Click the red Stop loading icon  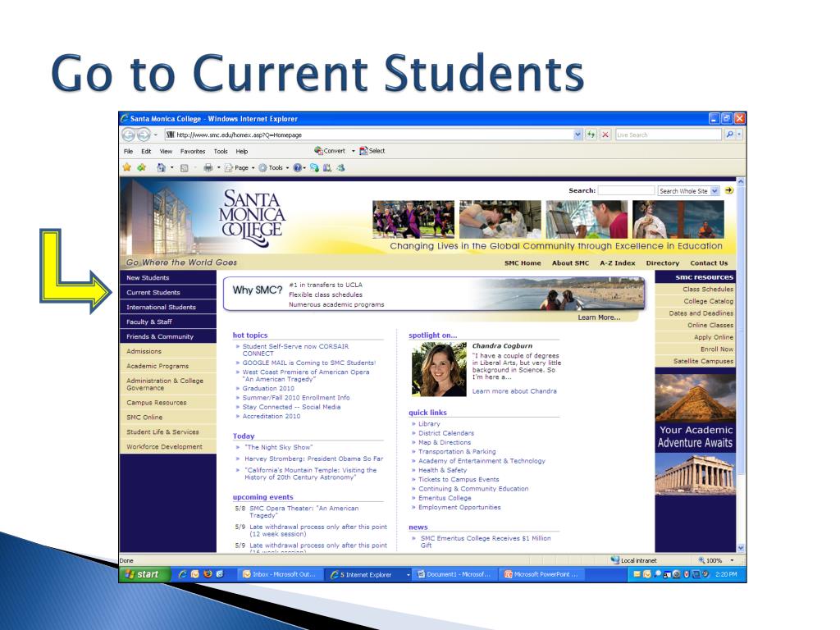[x=605, y=135]
